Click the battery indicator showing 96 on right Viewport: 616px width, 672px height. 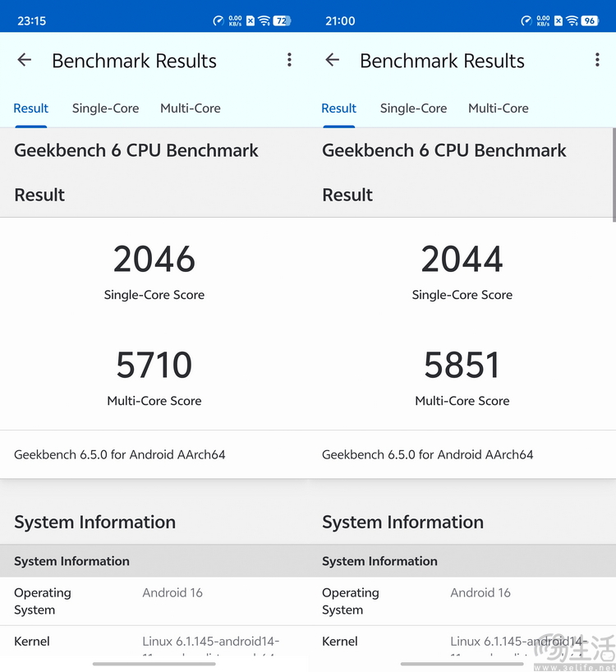588,20
